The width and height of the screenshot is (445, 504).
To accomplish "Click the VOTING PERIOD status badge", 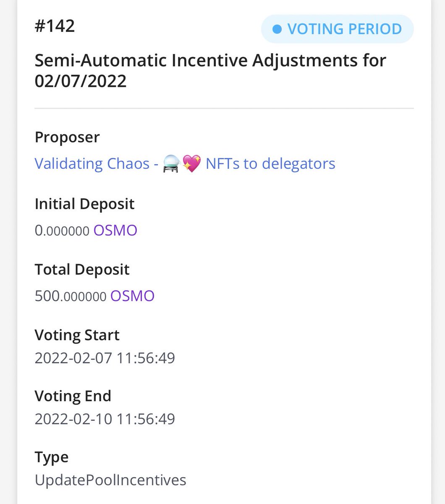I will pyautogui.click(x=337, y=29).
